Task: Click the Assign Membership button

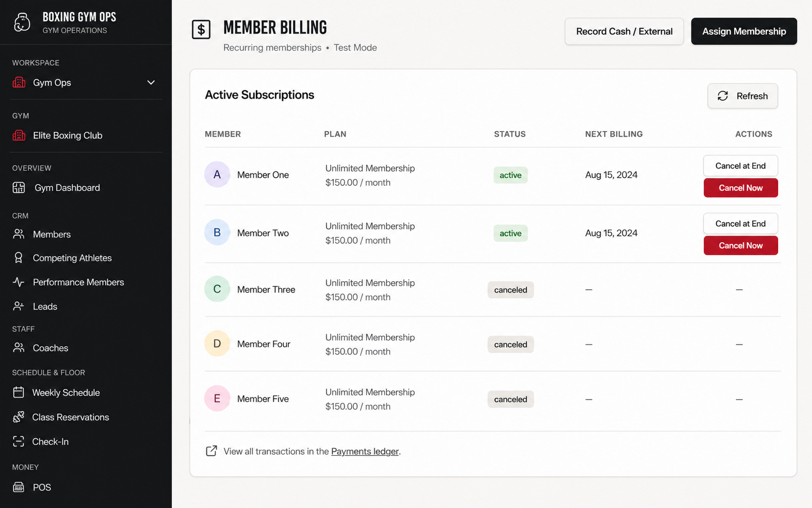Action: (x=744, y=31)
